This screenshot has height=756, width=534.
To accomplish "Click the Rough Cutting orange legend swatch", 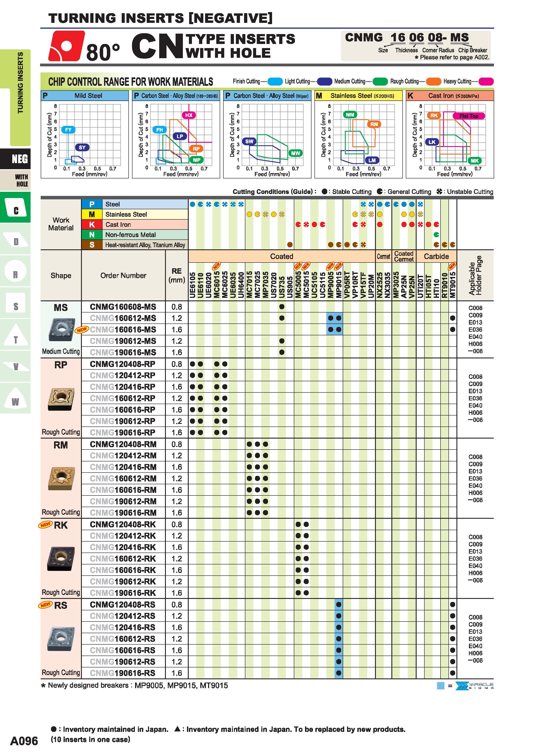I will 433,81.
